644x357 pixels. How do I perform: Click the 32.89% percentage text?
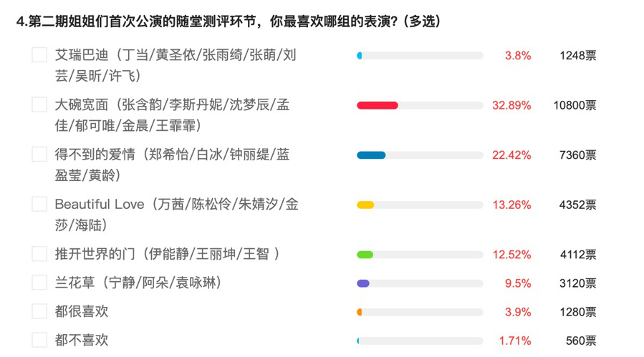(511, 105)
